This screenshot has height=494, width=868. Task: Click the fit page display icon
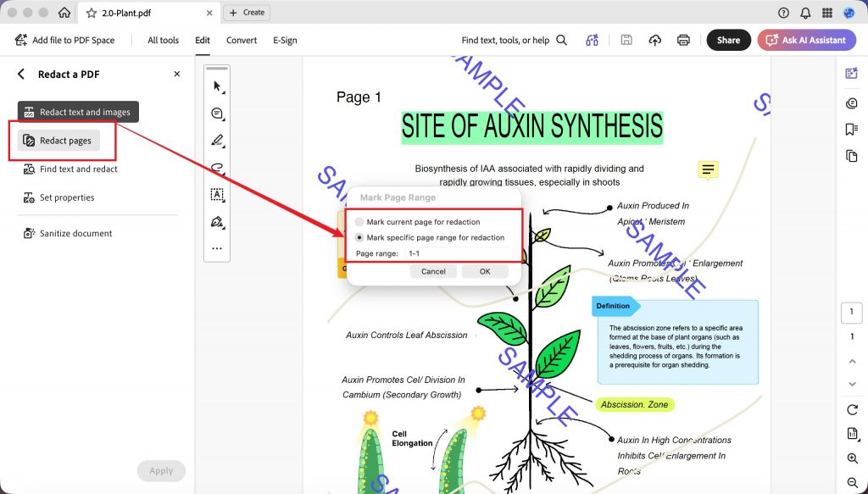point(852,434)
